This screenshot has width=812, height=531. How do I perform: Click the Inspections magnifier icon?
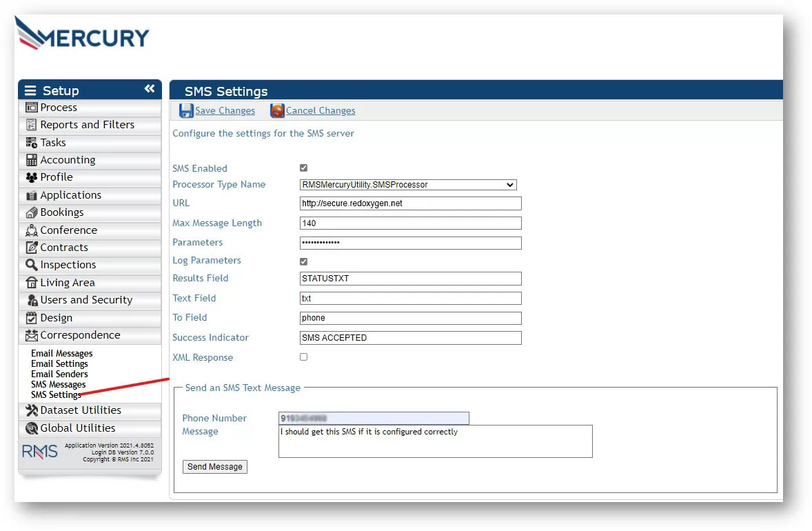(32, 265)
